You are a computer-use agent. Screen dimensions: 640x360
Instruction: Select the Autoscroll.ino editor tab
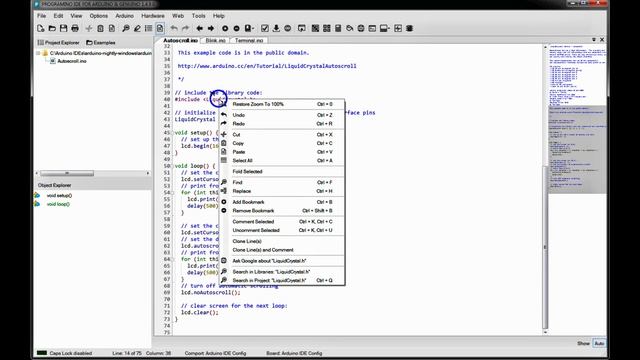(180, 40)
